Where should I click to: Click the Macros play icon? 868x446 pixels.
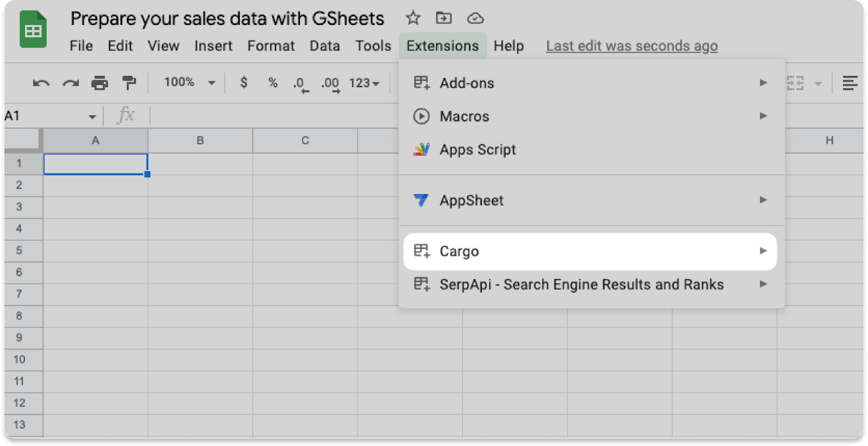click(422, 116)
